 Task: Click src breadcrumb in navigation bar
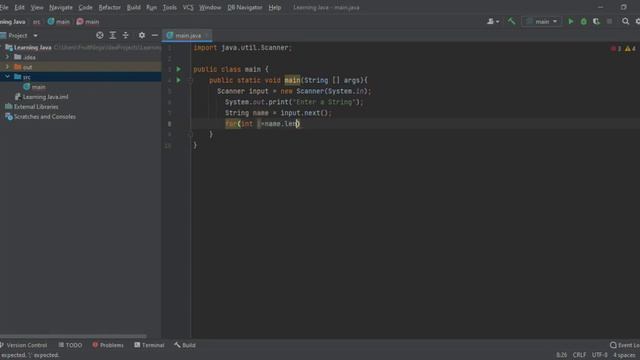36,22
